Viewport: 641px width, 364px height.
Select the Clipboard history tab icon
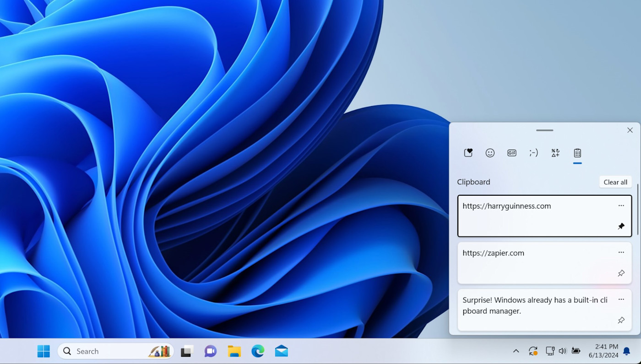(x=577, y=153)
